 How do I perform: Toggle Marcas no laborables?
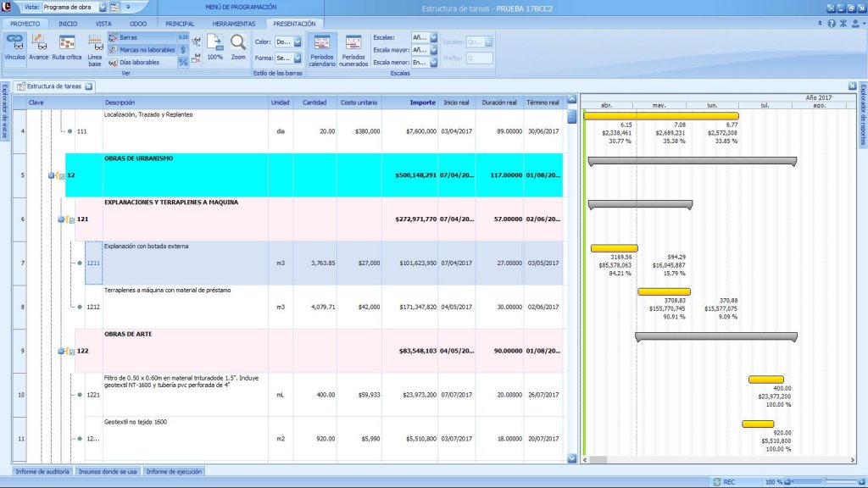[146, 50]
